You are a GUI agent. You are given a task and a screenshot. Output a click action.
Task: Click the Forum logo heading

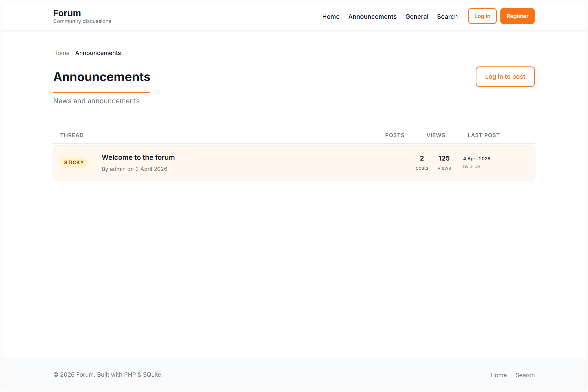point(67,13)
